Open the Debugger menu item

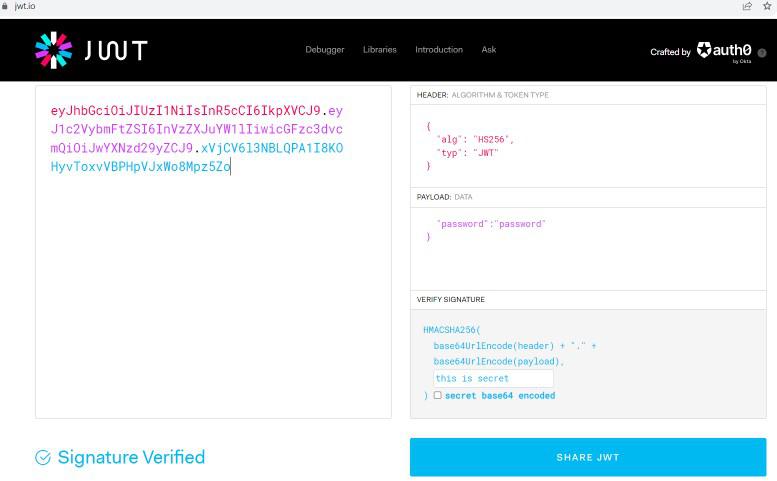tap(324, 50)
